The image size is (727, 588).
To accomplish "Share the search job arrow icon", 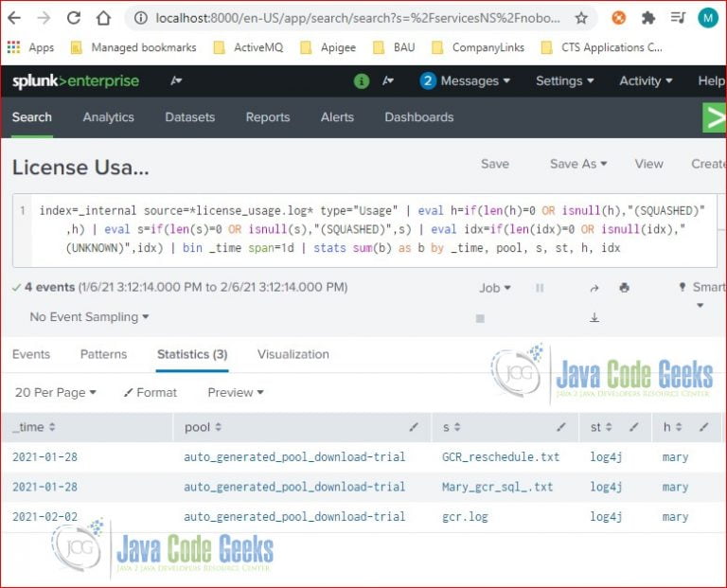I will [x=594, y=288].
